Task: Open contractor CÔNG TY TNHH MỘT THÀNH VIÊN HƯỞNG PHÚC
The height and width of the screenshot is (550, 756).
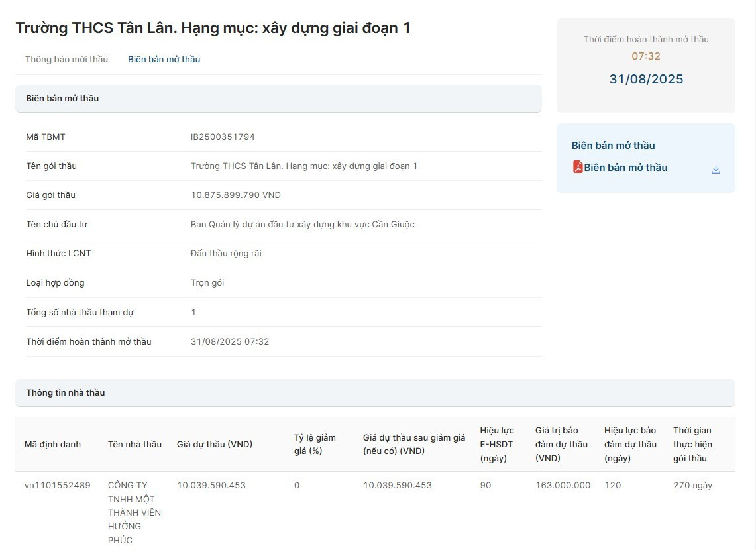Action: (x=135, y=512)
